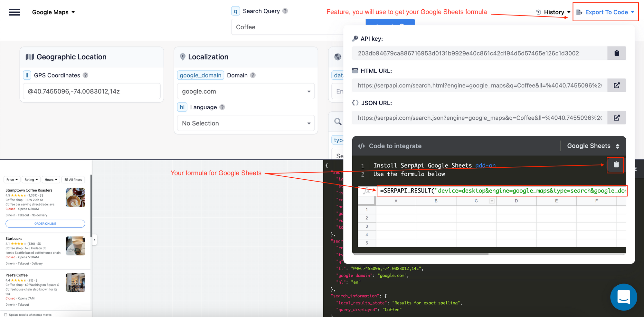Focus the GPS Coordinates input field
Screen dimensions: 644x317
pos(92,91)
